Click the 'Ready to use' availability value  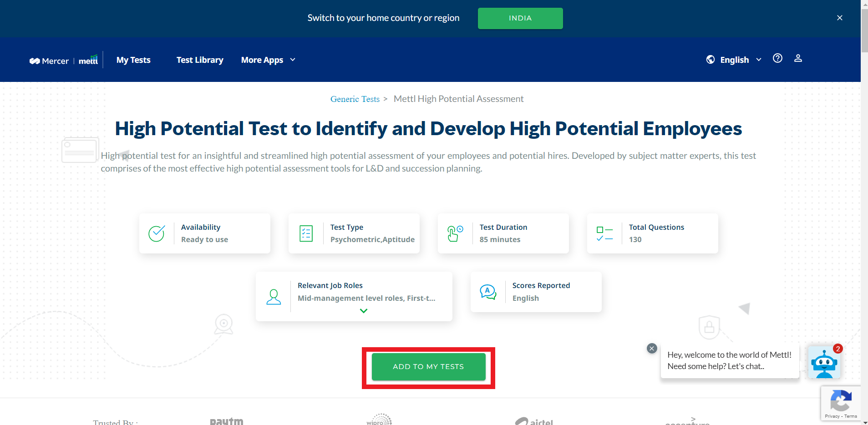click(204, 239)
